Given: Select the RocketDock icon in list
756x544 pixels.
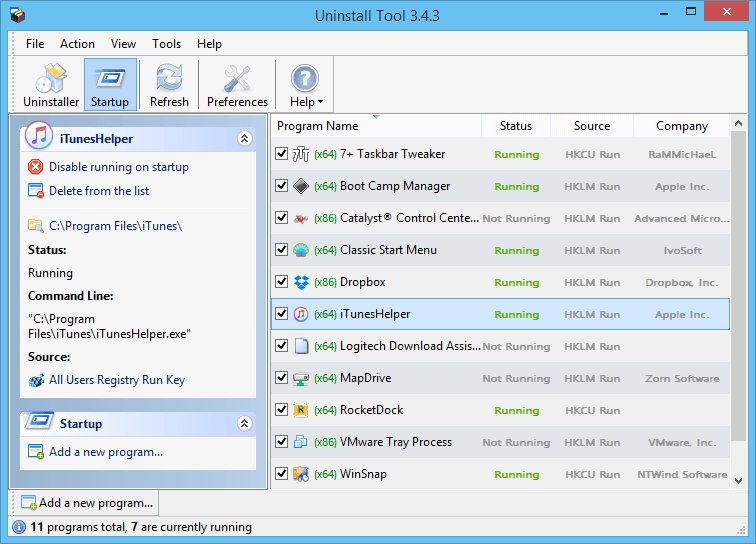Looking at the screenshot, I should pos(301,410).
